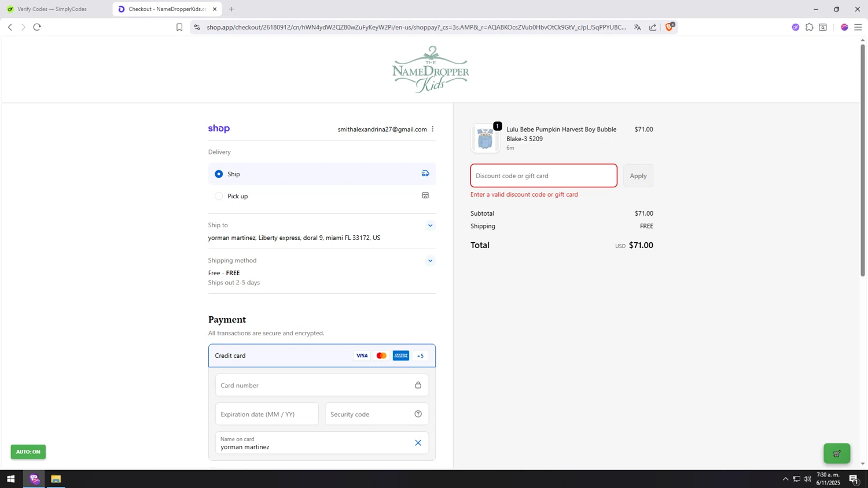
Task: Click the purple extension icon in toolbar
Action: (796, 27)
